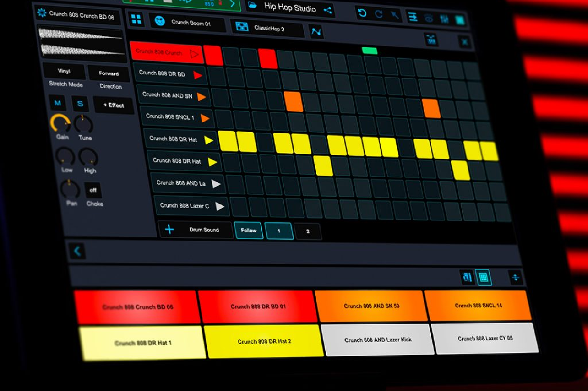Tap the Crunch 808 DR BD 01 pad
The height and width of the screenshot is (391, 588).
click(x=258, y=306)
